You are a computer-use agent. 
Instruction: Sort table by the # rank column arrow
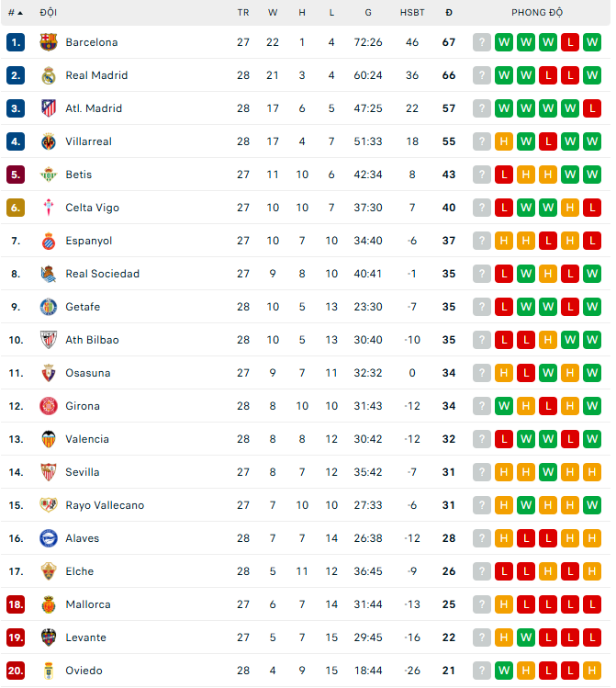[20, 13]
